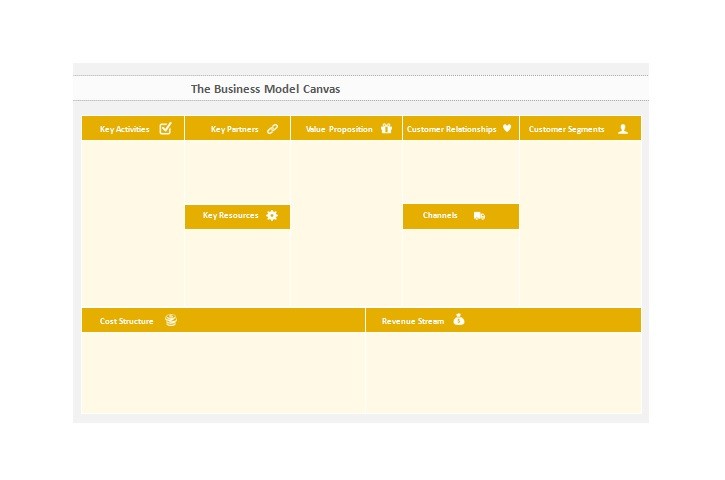The height and width of the screenshot is (480, 725).
Task: Click the Key Activities checkmark icon
Action: 165,128
